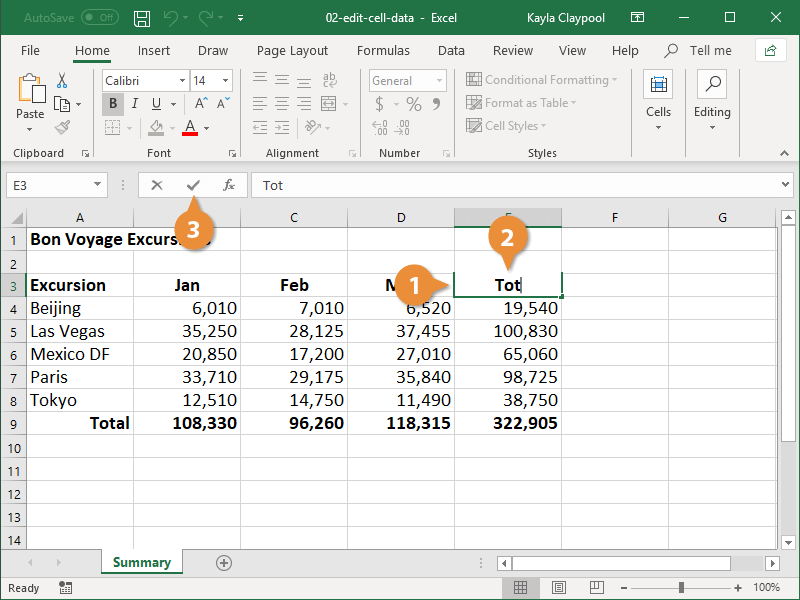
Task: Click the Save icon in title bar
Action: click(x=142, y=18)
